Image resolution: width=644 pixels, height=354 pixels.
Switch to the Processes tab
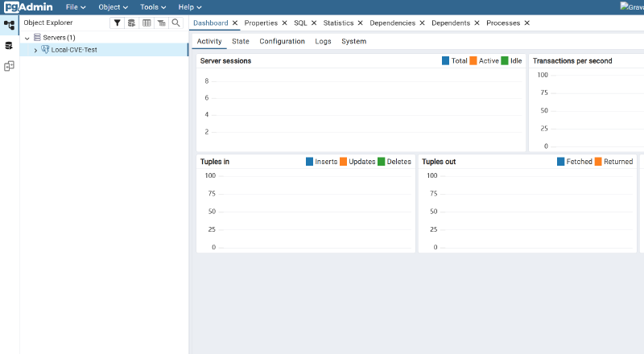[x=503, y=23]
